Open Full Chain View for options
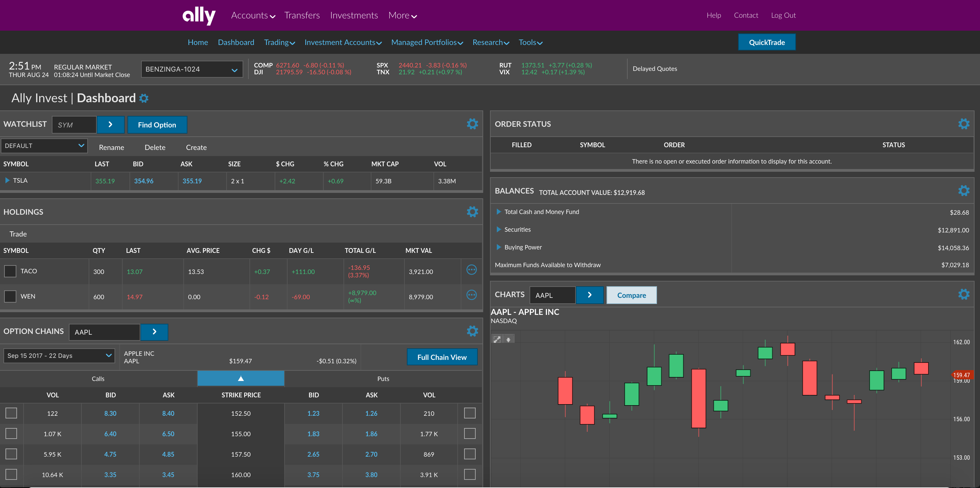Viewport: 980px width, 488px height. [x=441, y=357]
